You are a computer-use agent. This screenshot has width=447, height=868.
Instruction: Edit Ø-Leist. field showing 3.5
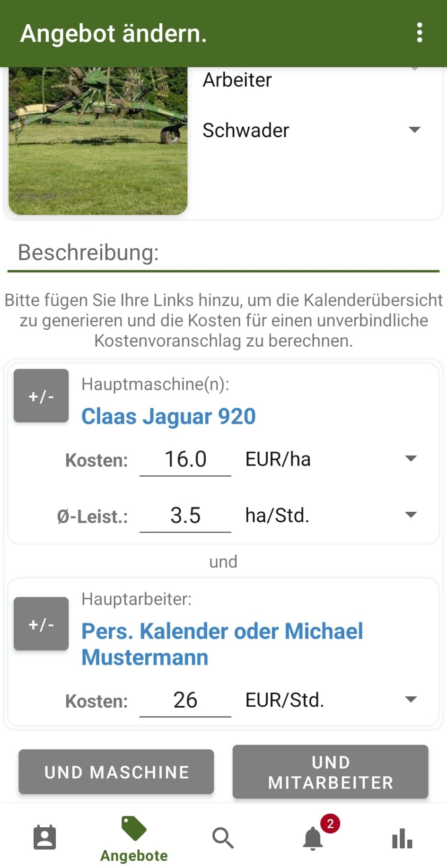pyautogui.click(x=185, y=516)
